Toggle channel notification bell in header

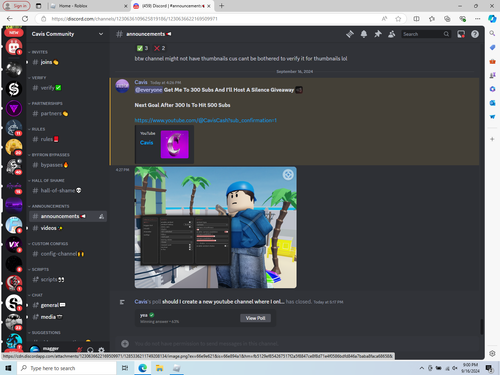pyautogui.click(x=364, y=34)
